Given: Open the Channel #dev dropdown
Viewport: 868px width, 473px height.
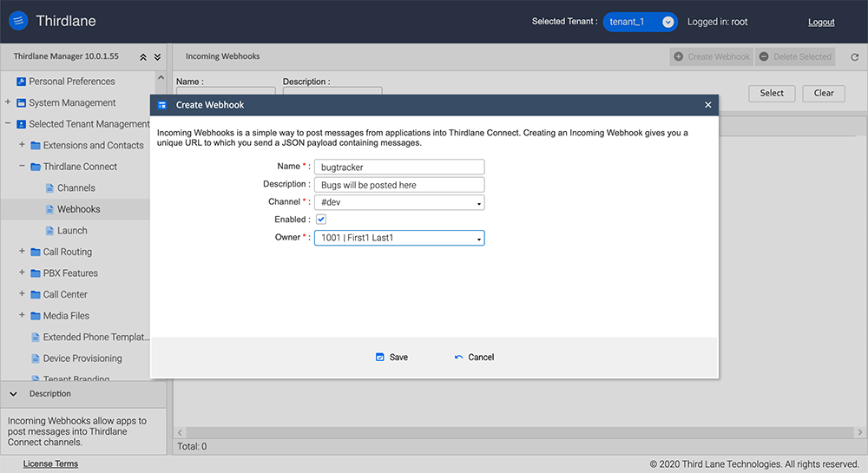Looking at the screenshot, I should tap(399, 202).
